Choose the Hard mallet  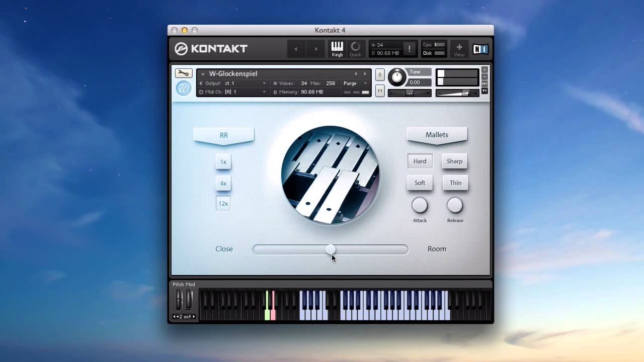pyautogui.click(x=420, y=161)
